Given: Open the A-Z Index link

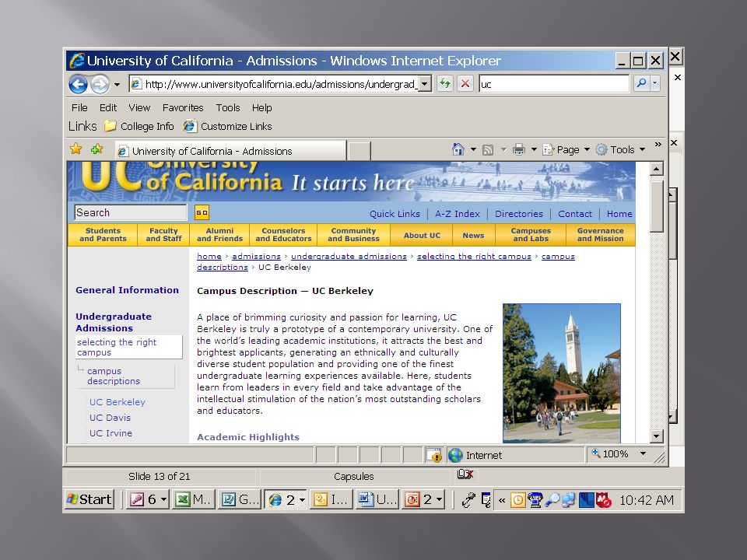Looking at the screenshot, I should pyautogui.click(x=458, y=214).
